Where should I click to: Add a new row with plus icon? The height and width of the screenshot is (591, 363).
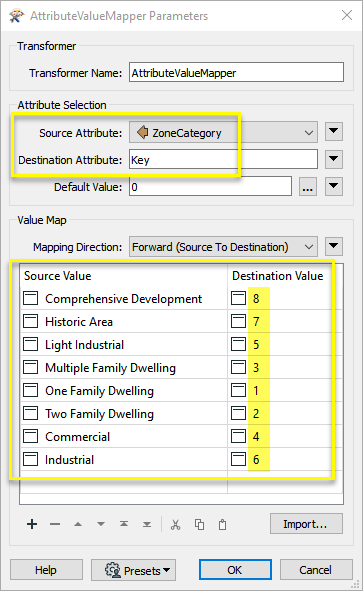coord(32,524)
